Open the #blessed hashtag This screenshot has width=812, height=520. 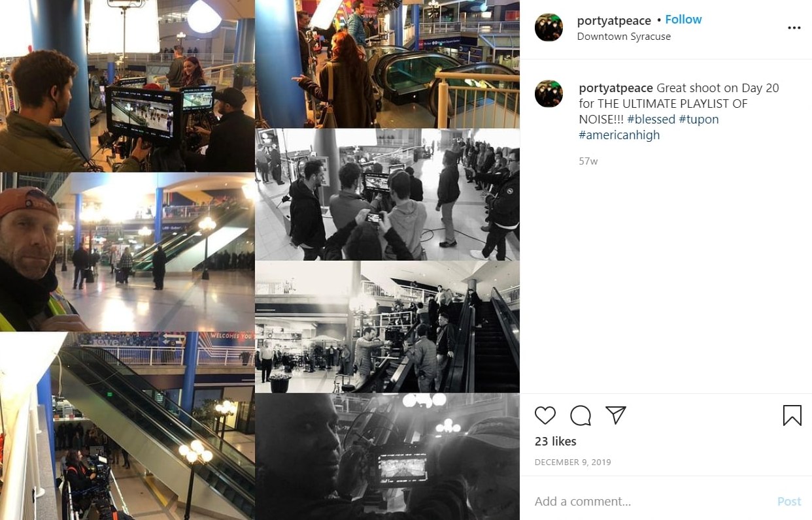click(651, 120)
